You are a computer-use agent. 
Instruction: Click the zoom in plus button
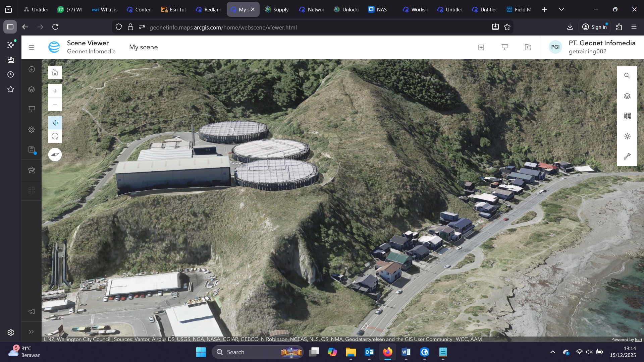tap(55, 91)
